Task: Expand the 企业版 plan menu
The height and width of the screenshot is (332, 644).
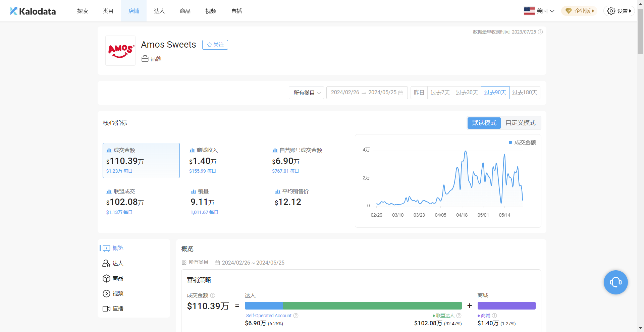Action: click(580, 11)
